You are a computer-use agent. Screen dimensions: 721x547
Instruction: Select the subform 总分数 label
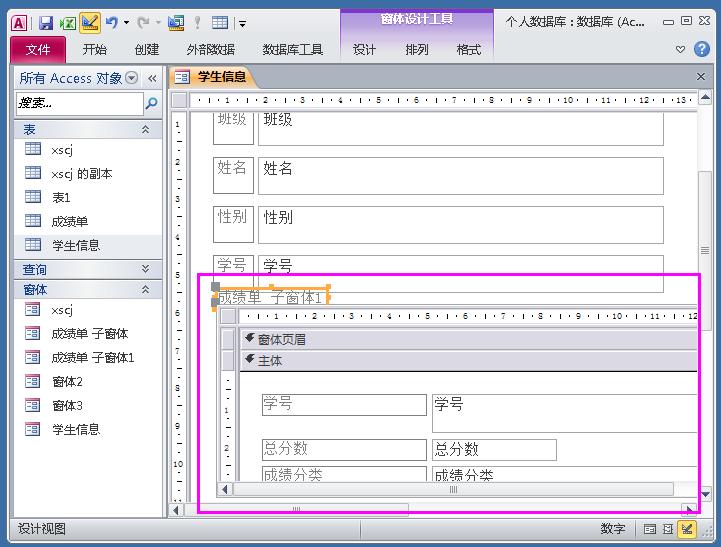[x=344, y=450]
